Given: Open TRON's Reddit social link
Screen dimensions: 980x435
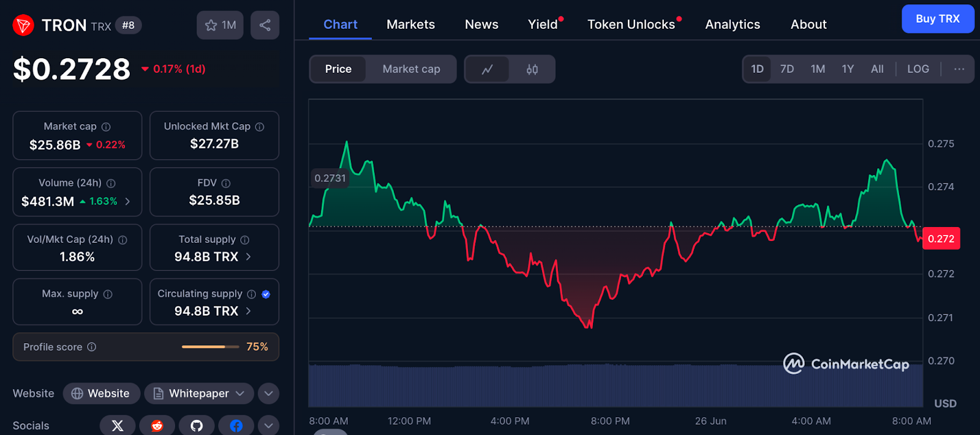Looking at the screenshot, I should [x=157, y=425].
